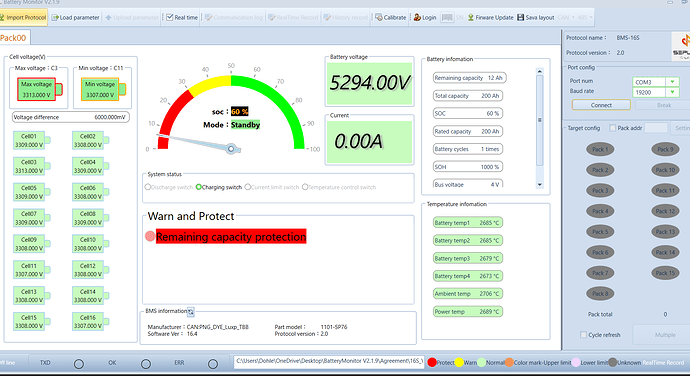The height and width of the screenshot is (376, 690).
Task: Open the History record toolbar item
Action: [x=345, y=18]
